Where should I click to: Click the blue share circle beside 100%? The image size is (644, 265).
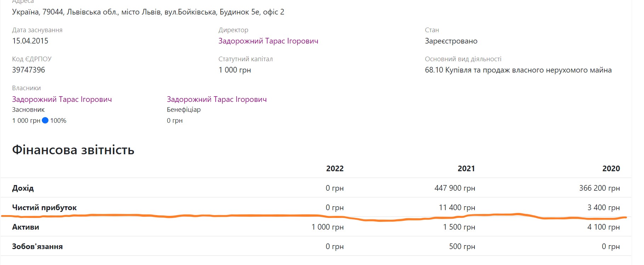pyautogui.click(x=45, y=120)
